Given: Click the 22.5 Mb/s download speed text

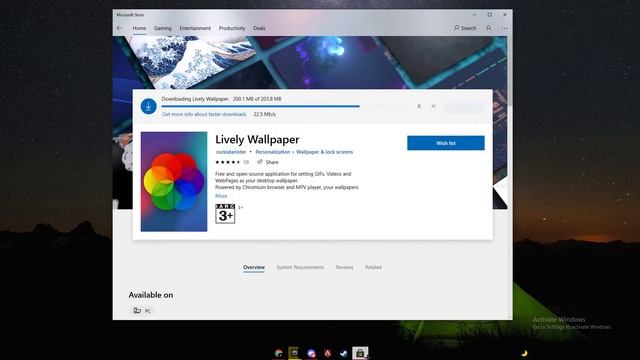Looking at the screenshot, I should click(264, 114).
